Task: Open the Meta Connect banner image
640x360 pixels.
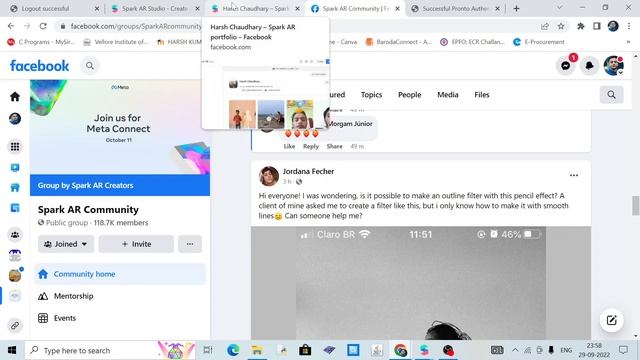Action: (x=120, y=127)
